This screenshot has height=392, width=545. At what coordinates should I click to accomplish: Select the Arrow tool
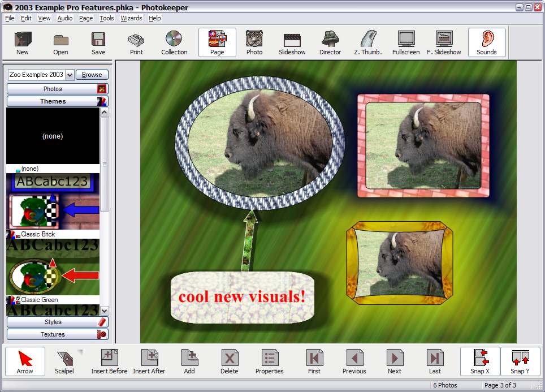tap(25, 362)
